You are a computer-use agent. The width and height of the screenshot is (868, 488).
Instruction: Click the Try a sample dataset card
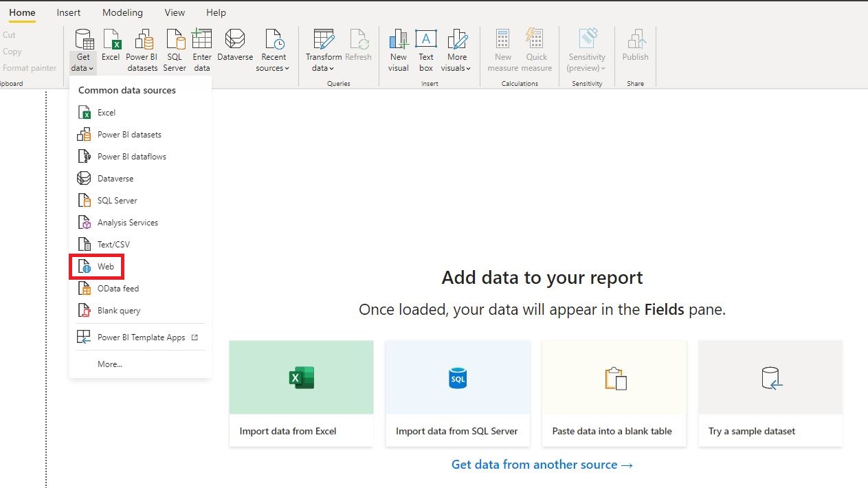coord(770,394)
